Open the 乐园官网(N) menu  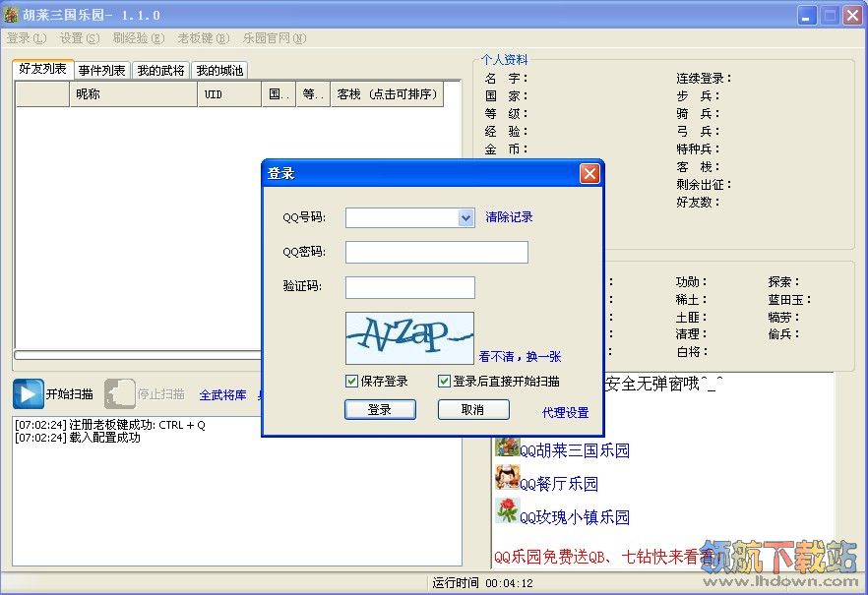(x=275, y=38)
